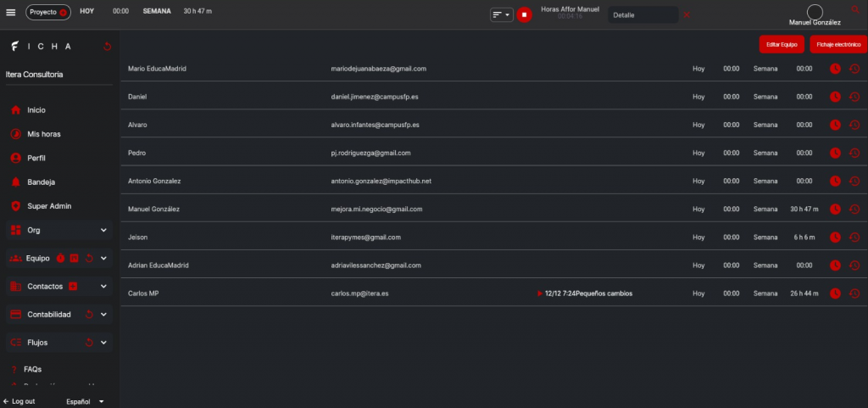This screenshot has width=868, height=408.
Task: Click the add-contact icon next to Contactos
Action: 73,287
